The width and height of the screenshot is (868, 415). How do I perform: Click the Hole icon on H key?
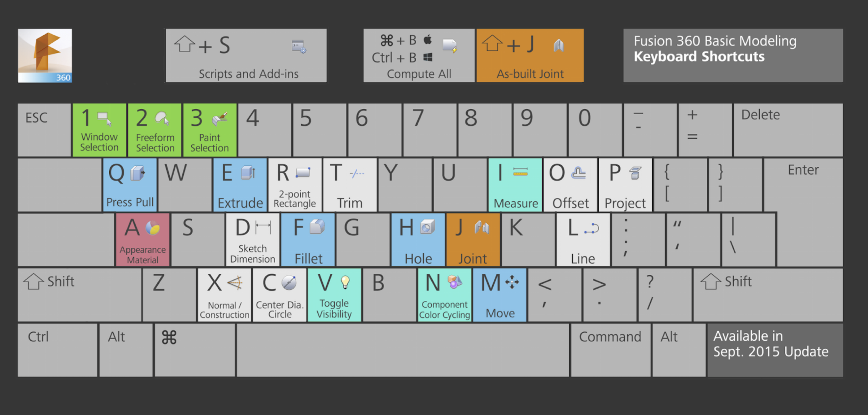pyautogui.click(x=427, y=227)
